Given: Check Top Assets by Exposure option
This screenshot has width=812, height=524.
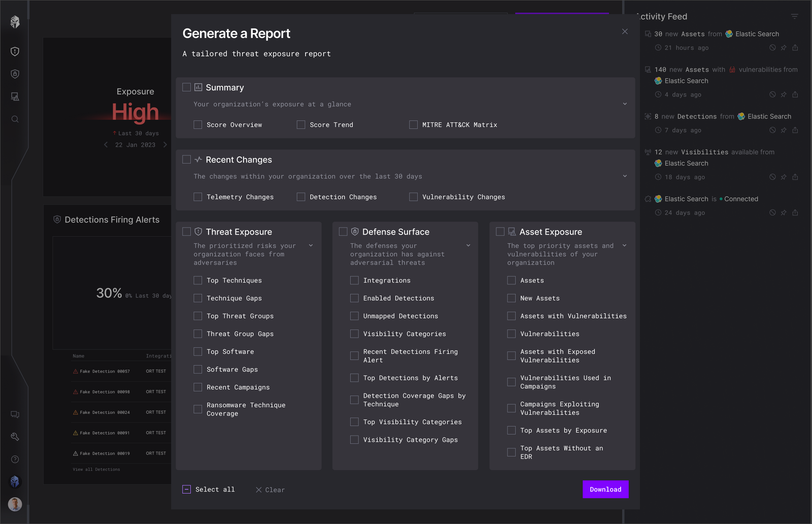Looking at the screenshot, I should pyautogui.click(x=512, y=431).
